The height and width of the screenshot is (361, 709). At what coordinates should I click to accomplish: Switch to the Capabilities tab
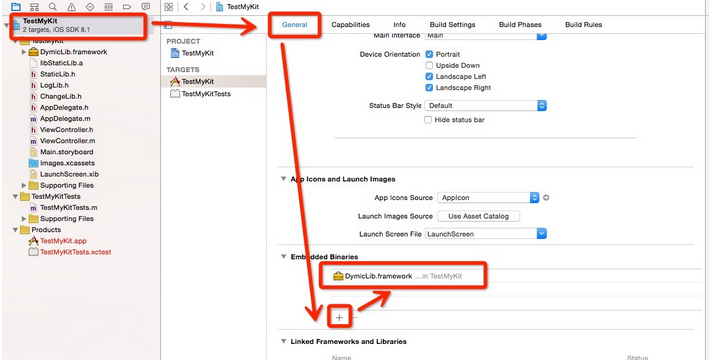click(350, 25)
